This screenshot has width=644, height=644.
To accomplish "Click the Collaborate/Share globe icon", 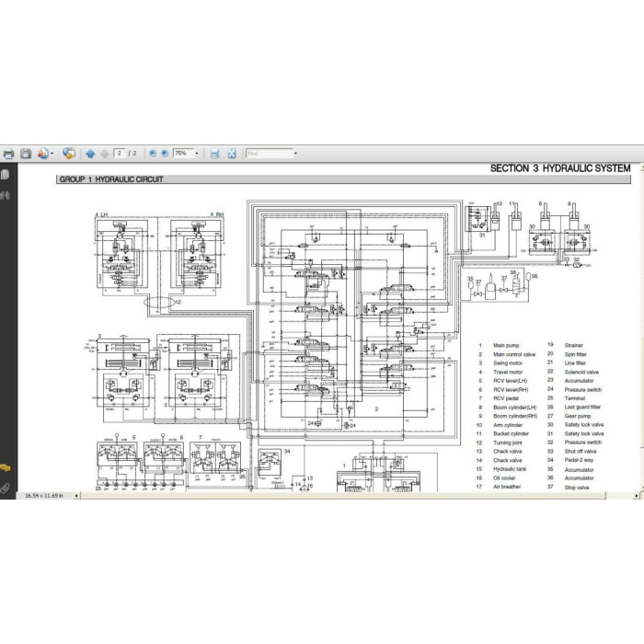I will (x=69, y=154).
